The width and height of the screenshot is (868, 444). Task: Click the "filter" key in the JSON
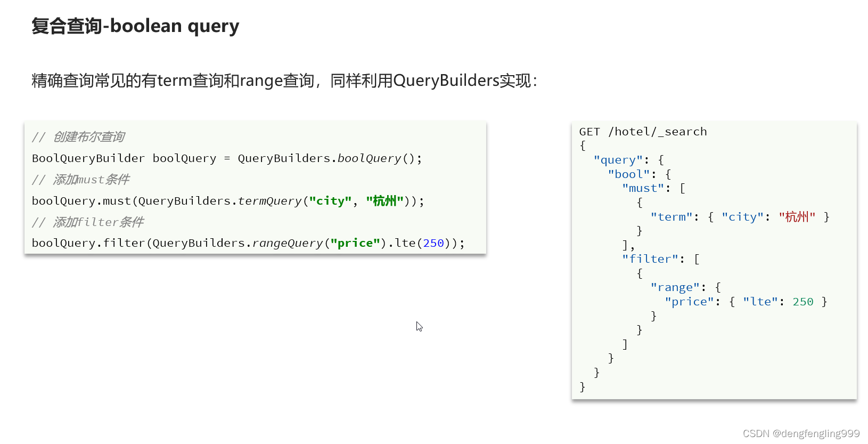point(650,259)
